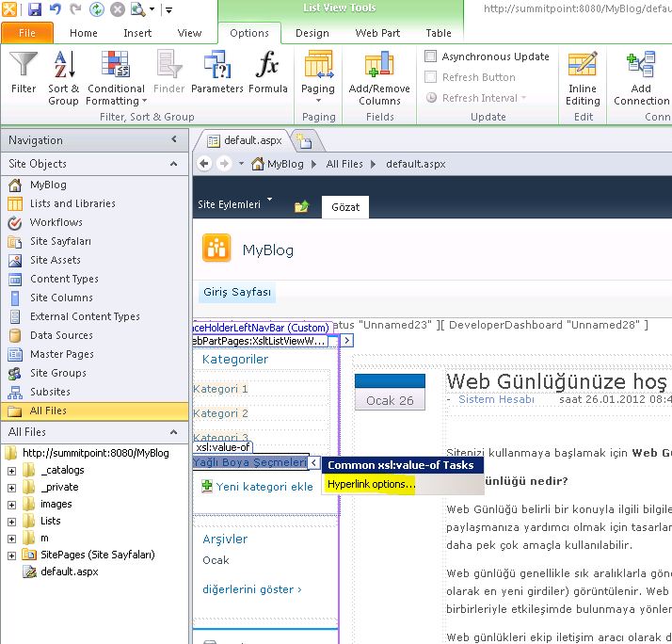Open the Paging dropdown

point(318,77)
